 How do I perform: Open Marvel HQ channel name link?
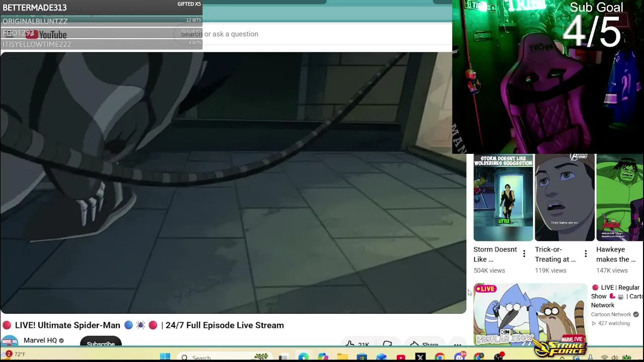coord(40,340)
